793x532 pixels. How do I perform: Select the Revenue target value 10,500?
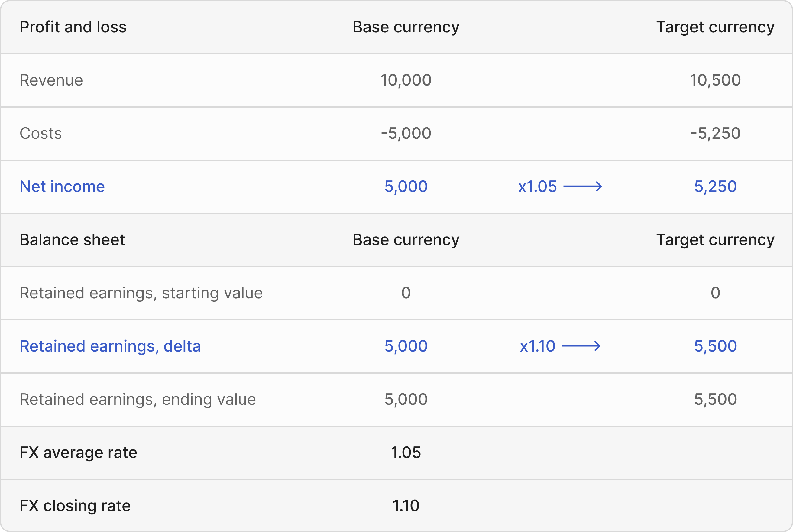click(715, 80)
